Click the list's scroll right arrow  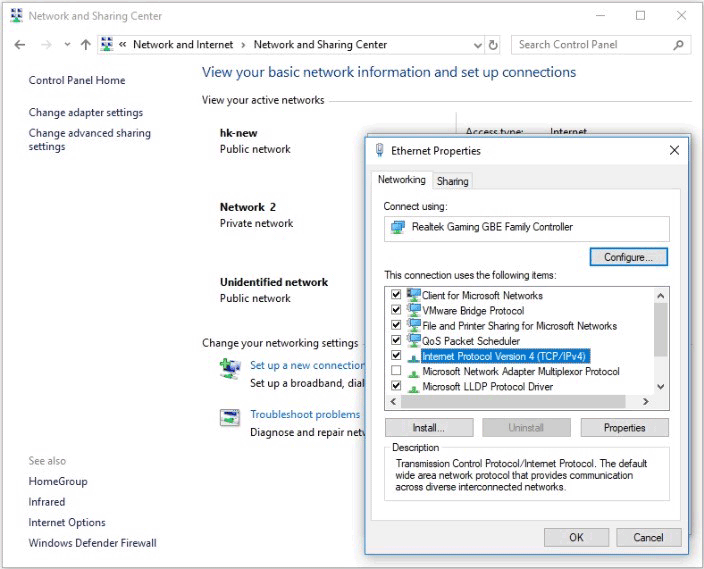point(646,401)
